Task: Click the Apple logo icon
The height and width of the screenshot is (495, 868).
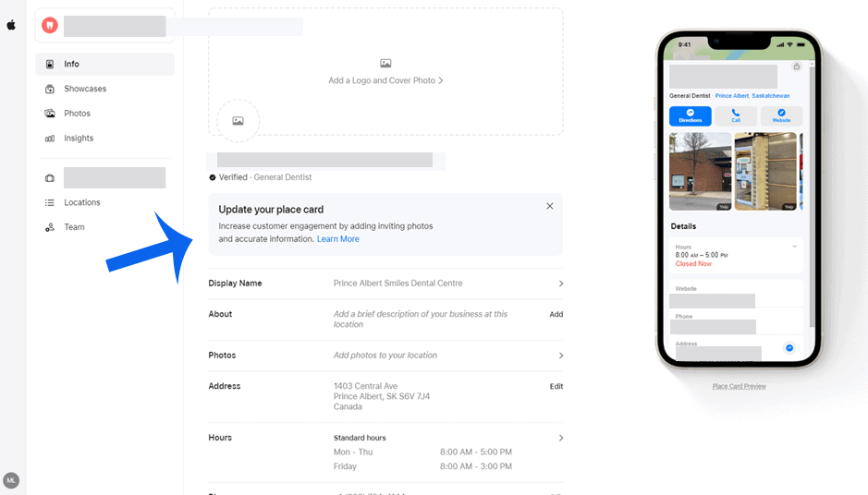Action: (x=11, y=25)
